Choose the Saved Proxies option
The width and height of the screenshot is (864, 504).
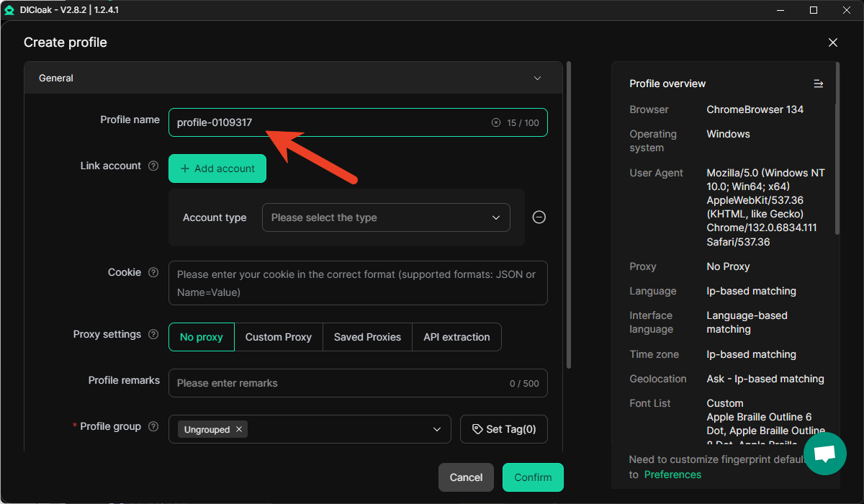[x=367, y=337]
